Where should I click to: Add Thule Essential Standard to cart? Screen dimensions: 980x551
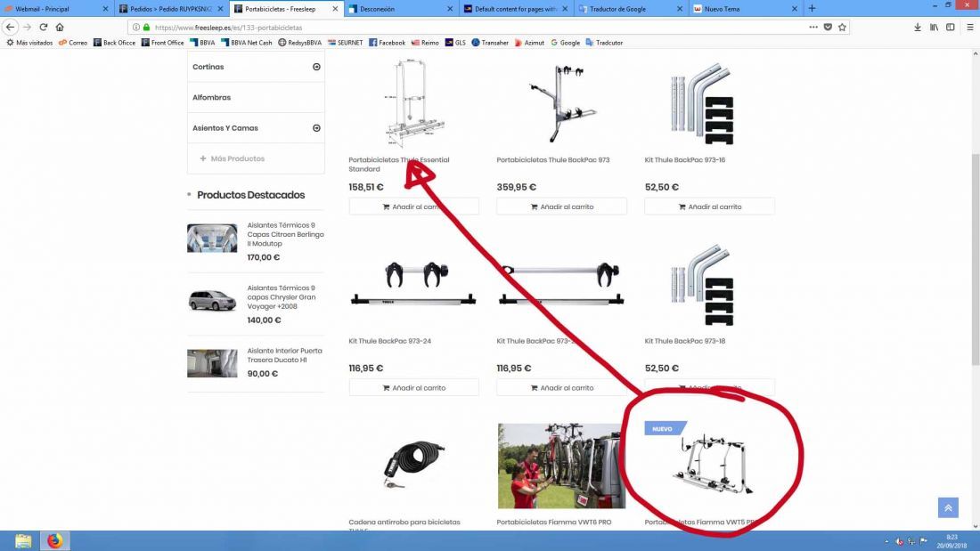click(x=413, y=207)
